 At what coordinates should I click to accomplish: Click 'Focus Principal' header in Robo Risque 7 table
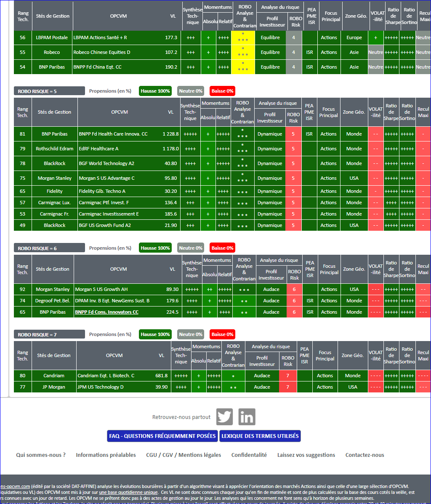(x=325, y=355)
